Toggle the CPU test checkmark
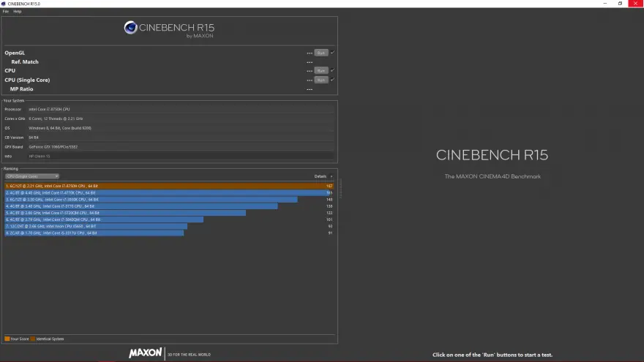644x362 pixels. pos(332,70)
